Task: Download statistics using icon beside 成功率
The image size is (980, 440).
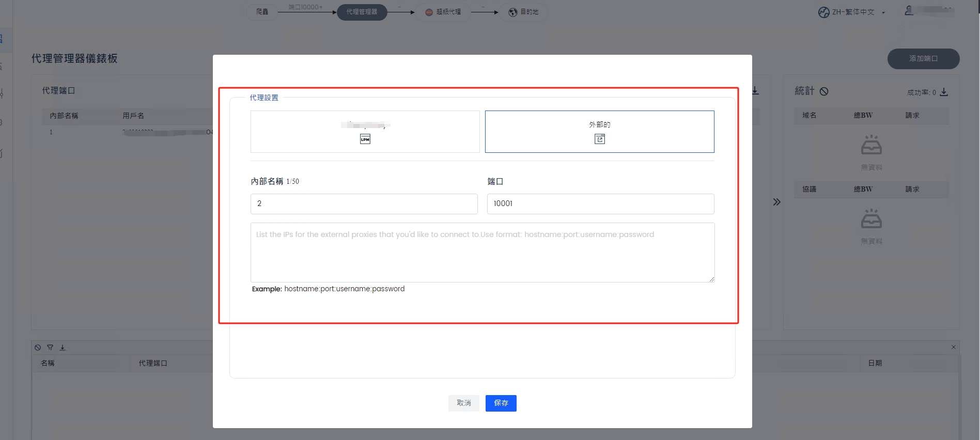Action: coord(944,92)
